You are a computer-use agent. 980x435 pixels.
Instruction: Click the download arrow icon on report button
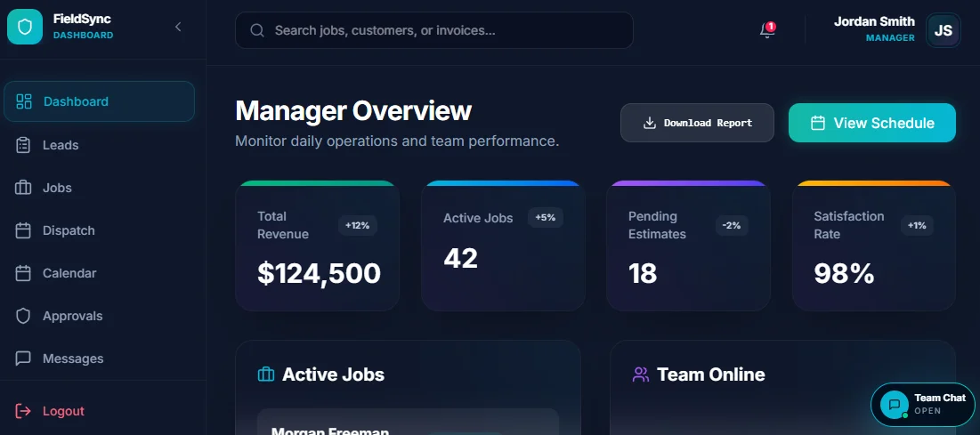(x=650, y=123)
